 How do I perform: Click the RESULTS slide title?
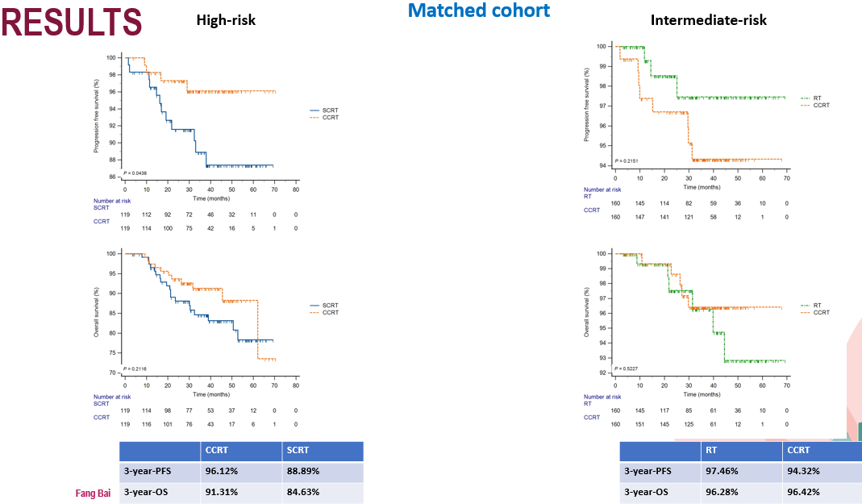[72, 21]
